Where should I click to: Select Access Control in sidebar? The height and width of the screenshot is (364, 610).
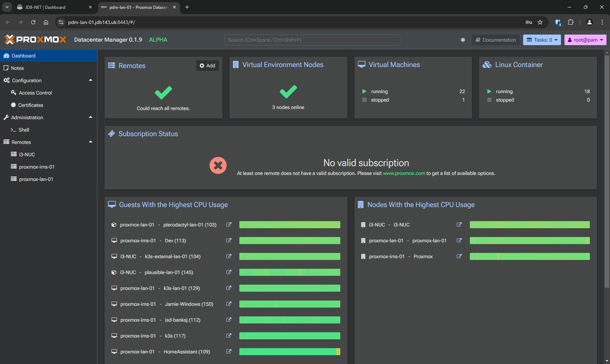click(35, 93)
